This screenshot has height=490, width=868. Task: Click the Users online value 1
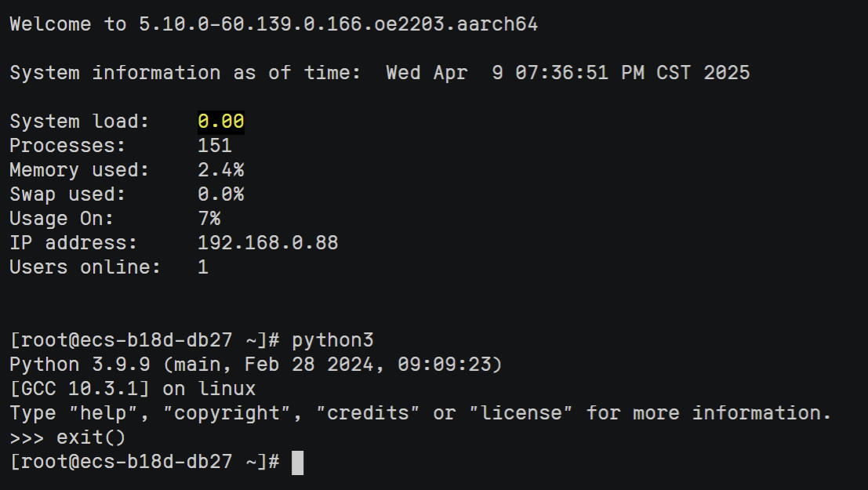[x=203, y=267]
